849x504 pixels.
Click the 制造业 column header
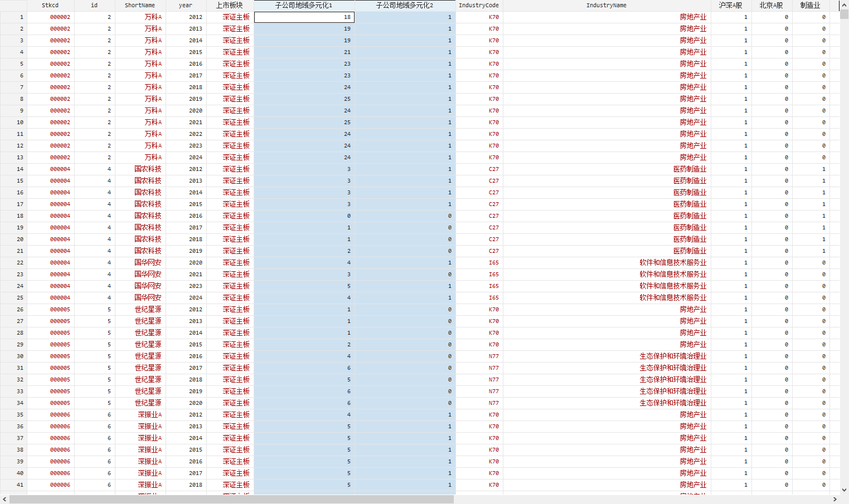click(x=811, y=5)
